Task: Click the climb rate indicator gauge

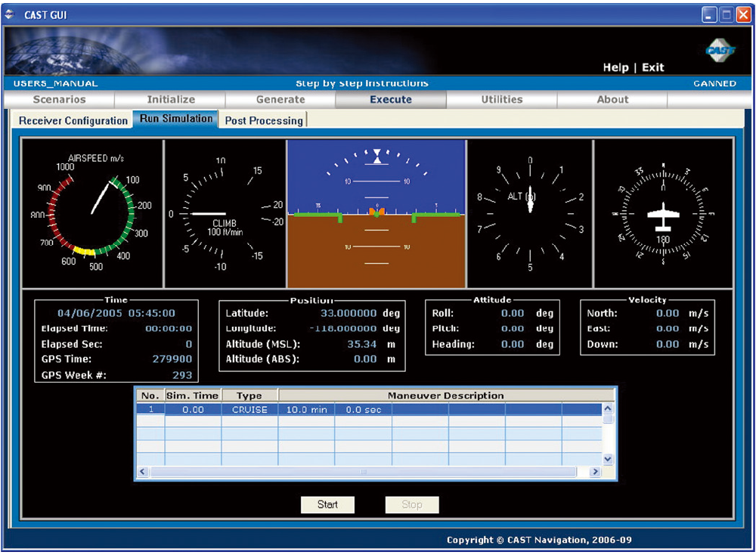Action: [224, 214]
